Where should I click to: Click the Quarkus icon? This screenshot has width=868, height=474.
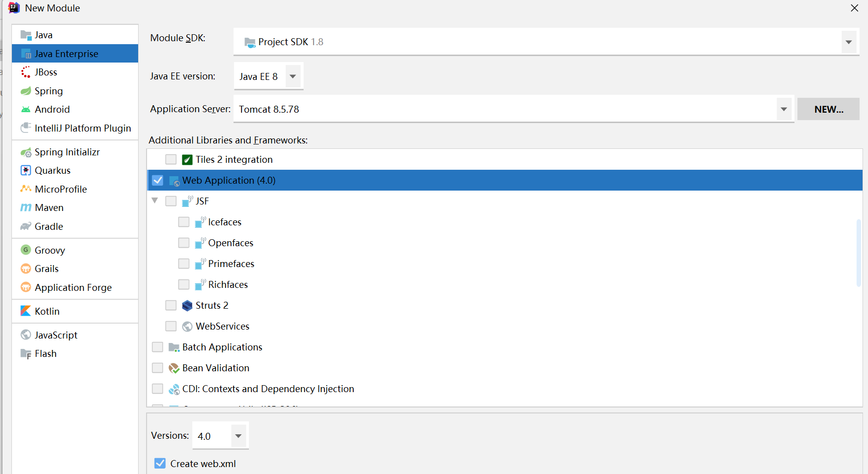(26, 170)
